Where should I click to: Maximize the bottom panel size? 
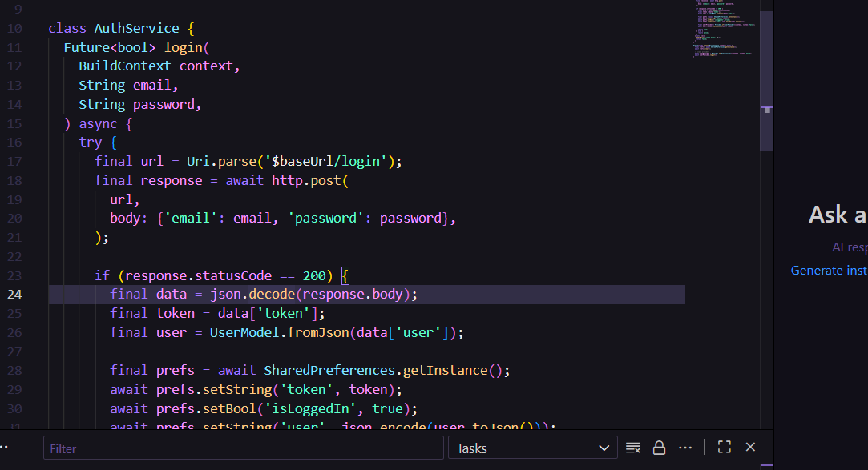coord(725,448)
